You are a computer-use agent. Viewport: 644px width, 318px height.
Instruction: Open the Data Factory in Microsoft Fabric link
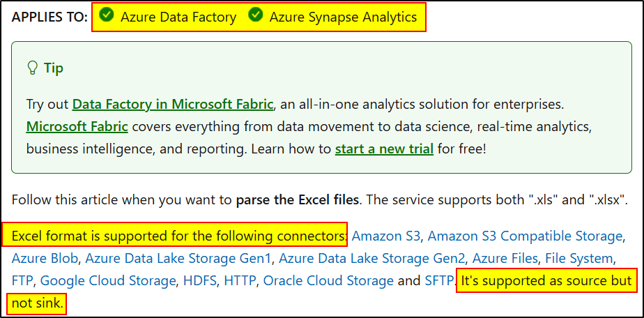tap(173, 105)
